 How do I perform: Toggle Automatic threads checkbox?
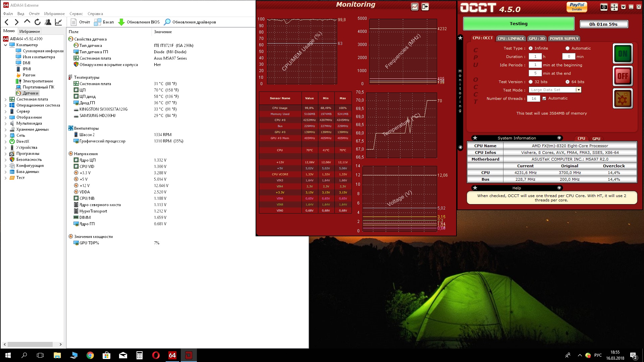point(544,99)
